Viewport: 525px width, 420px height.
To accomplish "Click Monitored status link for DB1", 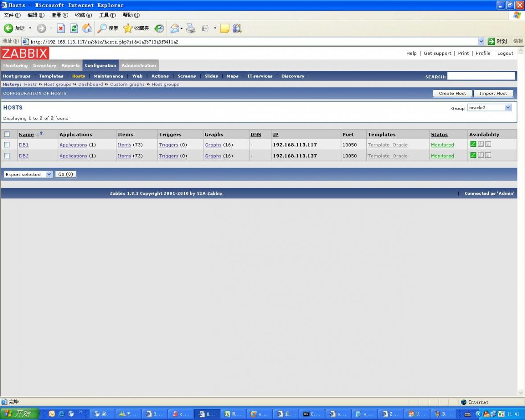I will tap(442, 145).
